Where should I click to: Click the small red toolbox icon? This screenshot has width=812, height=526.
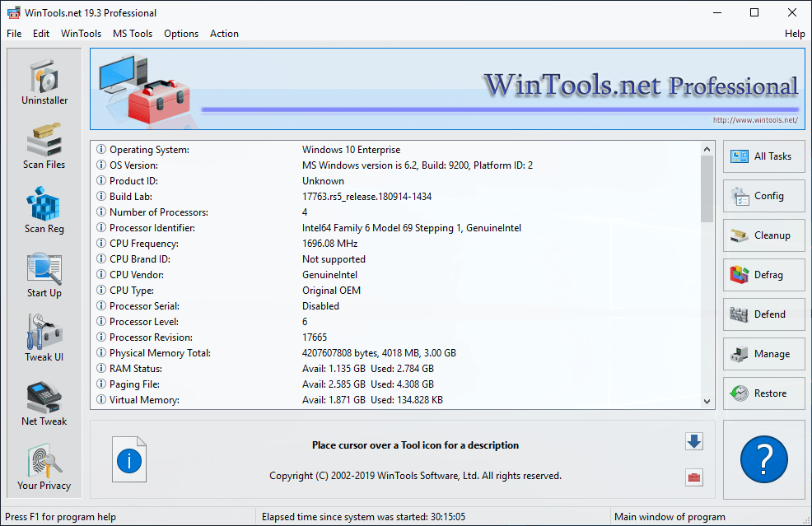[694, 477]
